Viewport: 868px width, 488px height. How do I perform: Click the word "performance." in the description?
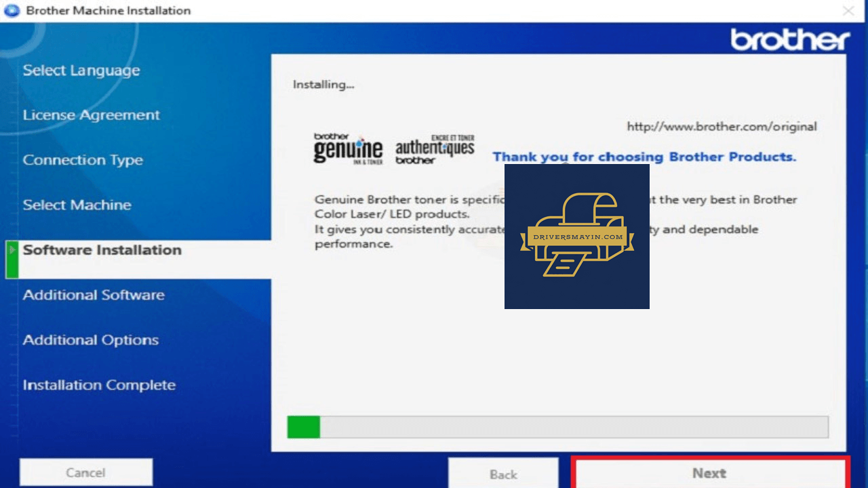click(353, 244)
